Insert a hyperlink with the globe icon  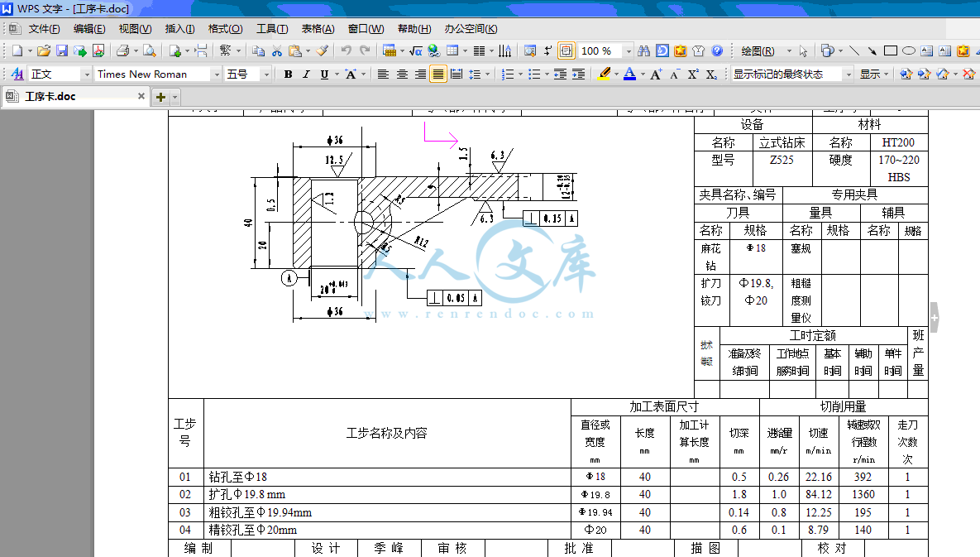[433, 50]
